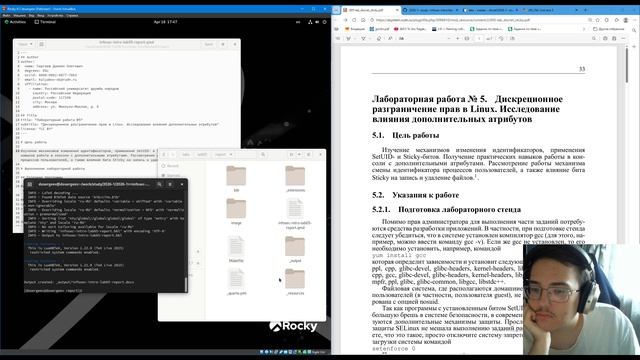This screenshot has height=360, width=640.
Task: Open the Вид menu in VirtualBox
Action: point(31,16)
